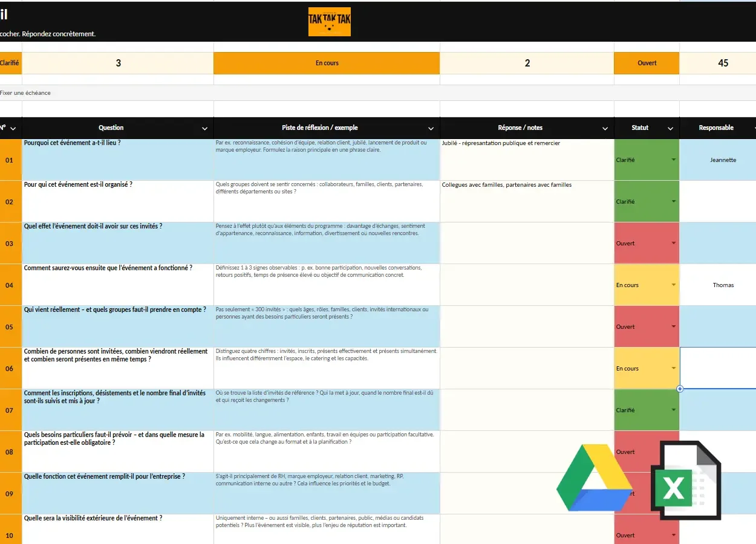
Task: Select the orange 'En cours' summary cell
Action: tap(327, 63)
